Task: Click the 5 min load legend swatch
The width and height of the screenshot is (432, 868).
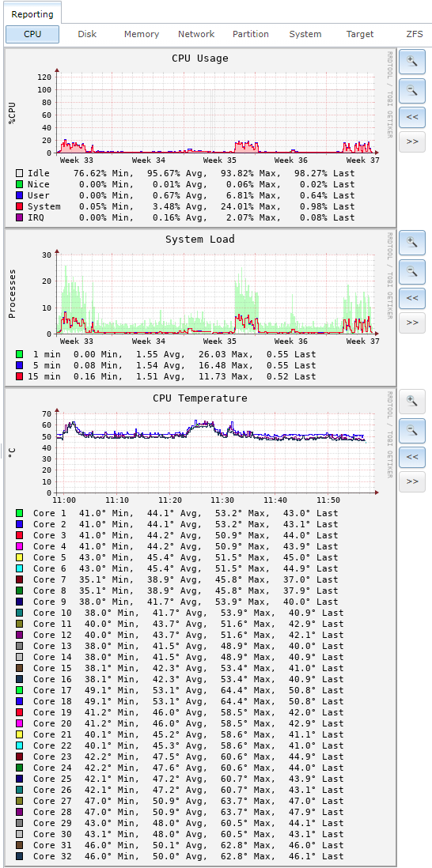Action: tap(20, 365)
